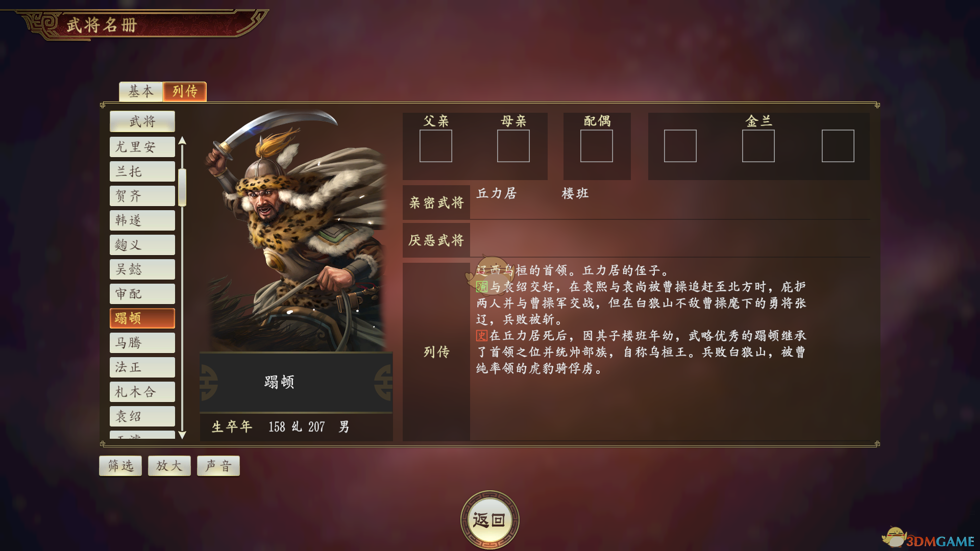Click the scroll up arrow of officer list
980x551 pixels.
[182, 141]
